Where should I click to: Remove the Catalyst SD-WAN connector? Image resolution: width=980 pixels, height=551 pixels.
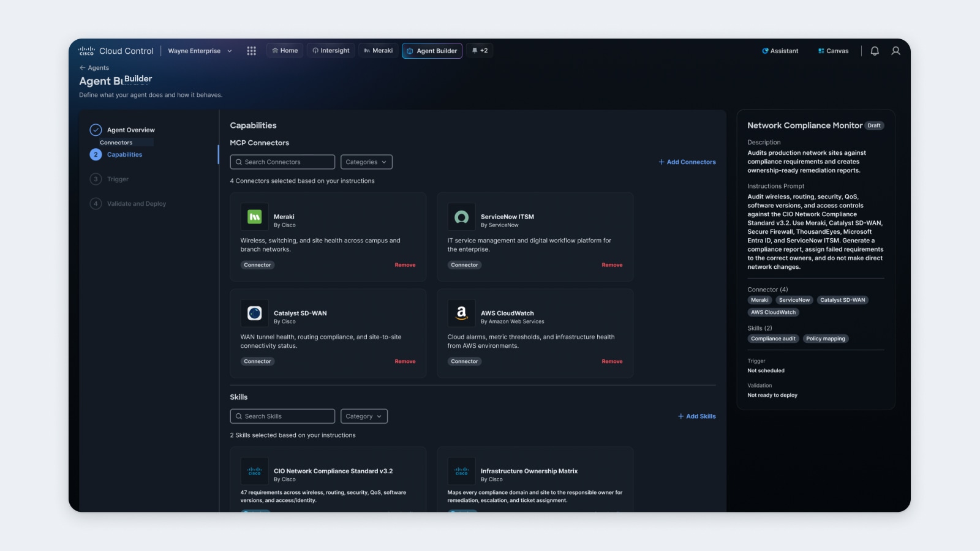pos(405,362)
